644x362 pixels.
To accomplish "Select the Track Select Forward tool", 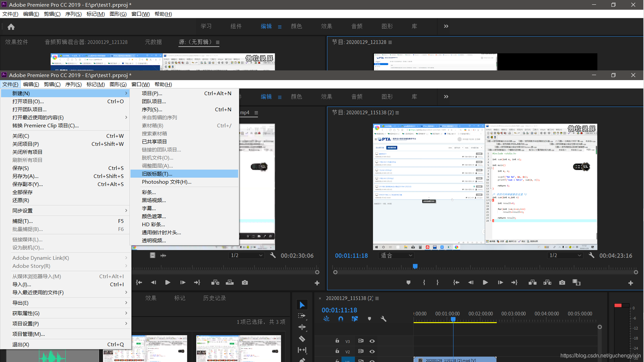I will [x=302, y=316].
